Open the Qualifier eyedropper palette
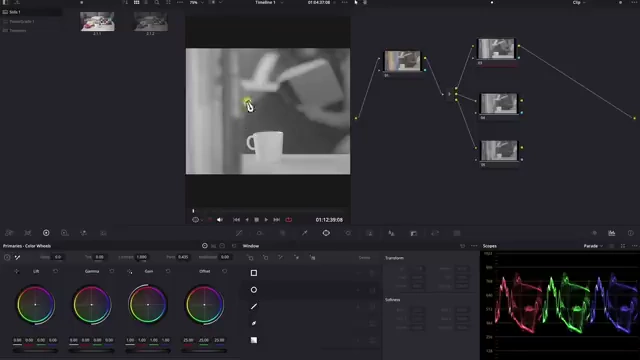The height and width of the screenshot is (360, 640). point(304,233)
